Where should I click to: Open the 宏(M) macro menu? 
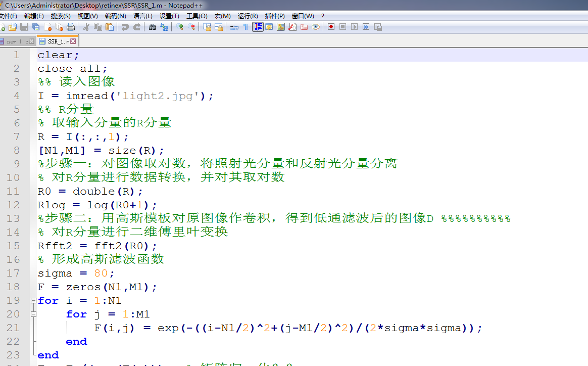pos(222,16)
